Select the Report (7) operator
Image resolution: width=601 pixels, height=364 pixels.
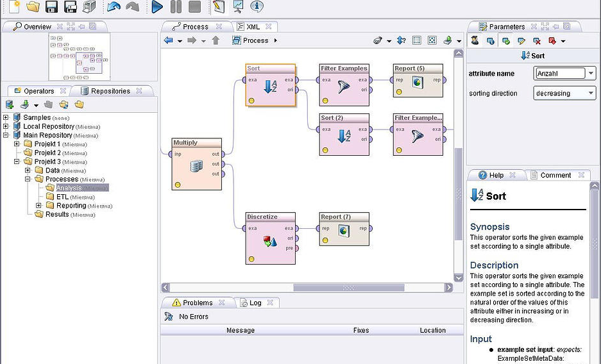(344, 229)
